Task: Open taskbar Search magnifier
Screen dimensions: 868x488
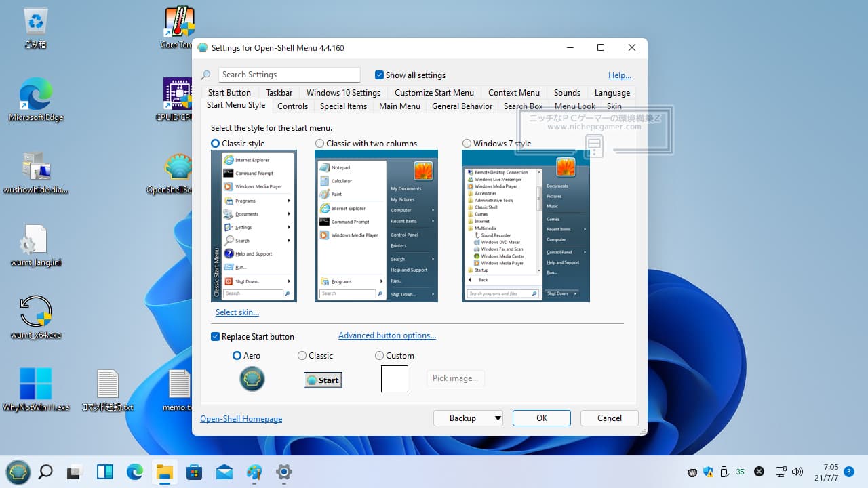Action: pos(45,472)
